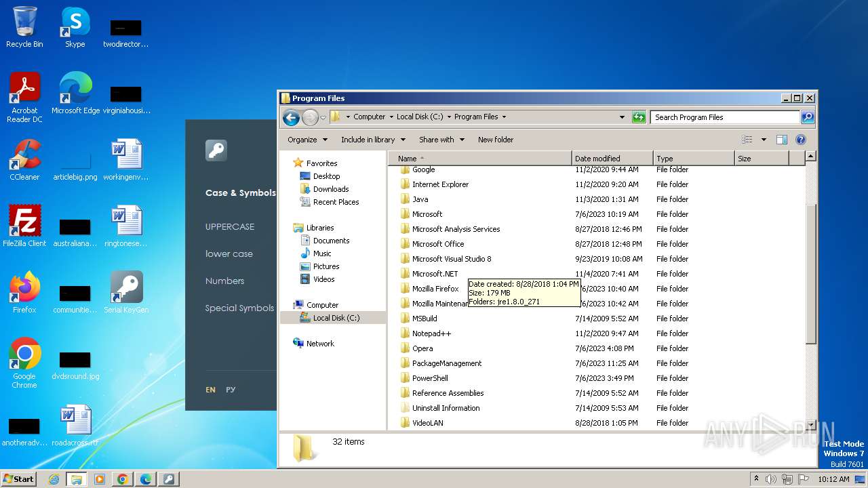
Task: Open the ringtonese Word document icon
Action: point(126,226)
